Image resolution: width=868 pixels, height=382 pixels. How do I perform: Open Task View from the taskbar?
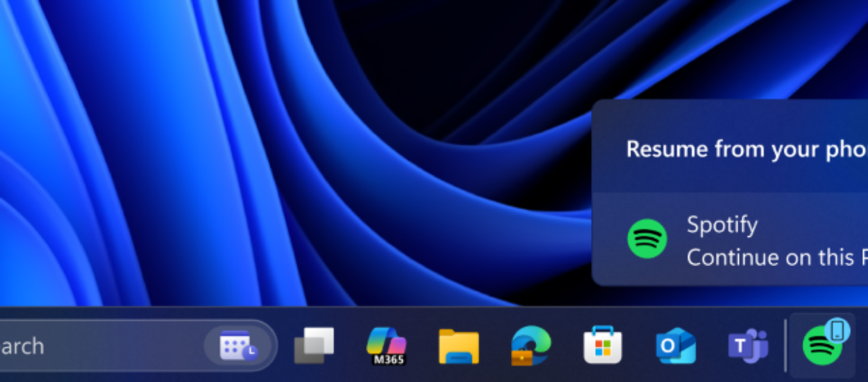315,345
